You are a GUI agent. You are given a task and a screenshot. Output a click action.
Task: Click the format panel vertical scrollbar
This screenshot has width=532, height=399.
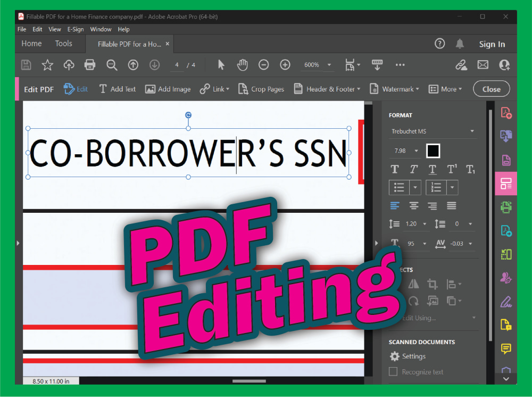(x=491, y=225)
